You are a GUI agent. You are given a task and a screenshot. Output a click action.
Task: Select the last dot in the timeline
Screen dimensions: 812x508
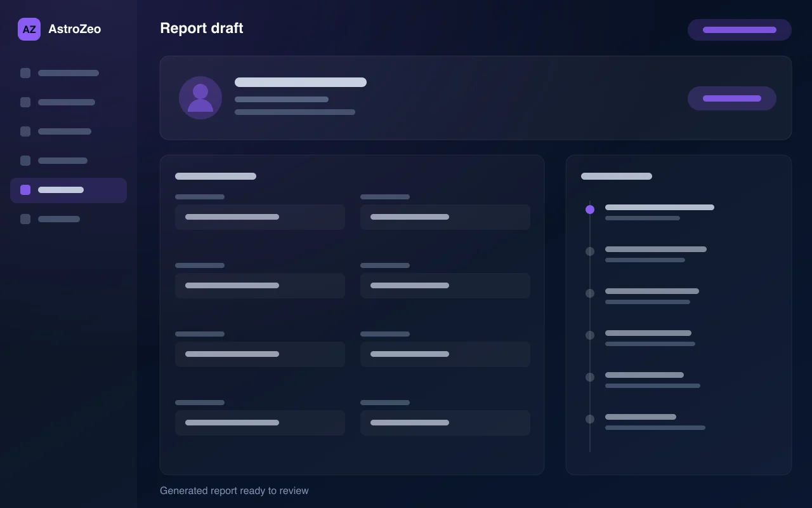590,419
